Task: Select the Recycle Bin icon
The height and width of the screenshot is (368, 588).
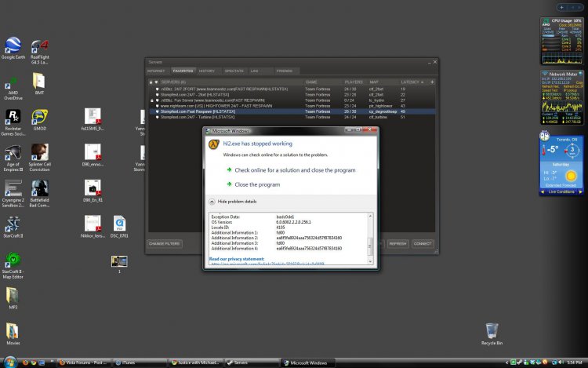Action: point(492,333)
